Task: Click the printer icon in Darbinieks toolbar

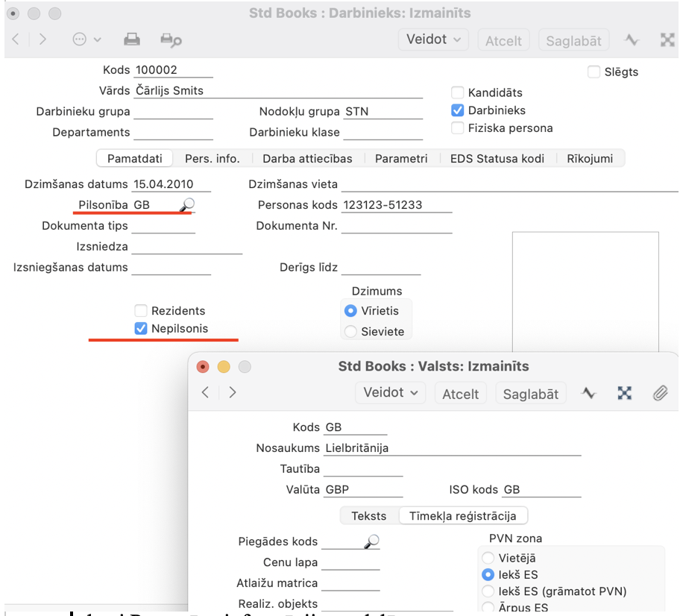Action: click(x=132, y=40)
